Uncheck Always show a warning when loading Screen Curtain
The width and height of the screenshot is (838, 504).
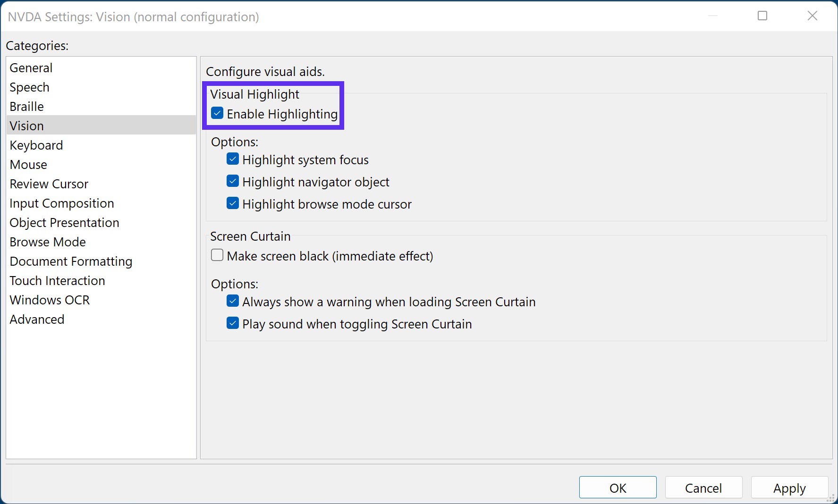tap(232, 301)
